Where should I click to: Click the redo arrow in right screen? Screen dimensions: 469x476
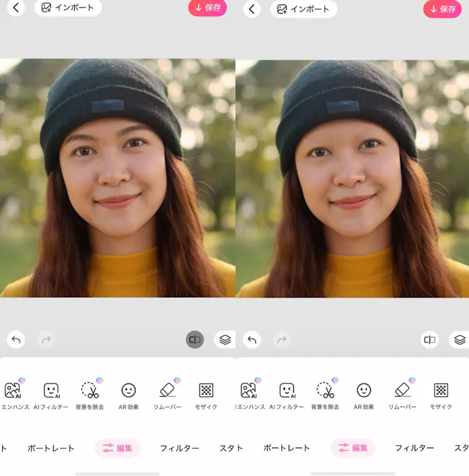282,339
